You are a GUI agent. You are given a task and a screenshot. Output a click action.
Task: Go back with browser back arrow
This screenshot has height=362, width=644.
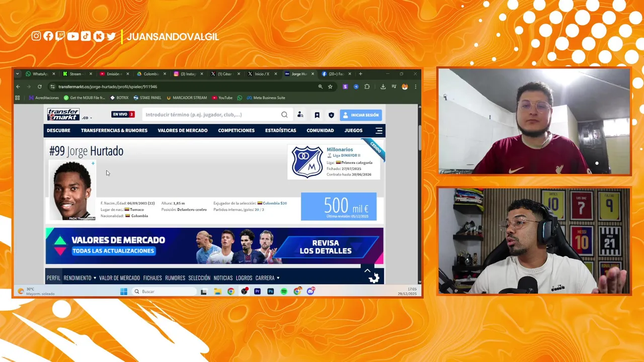[x=18, y=86]
